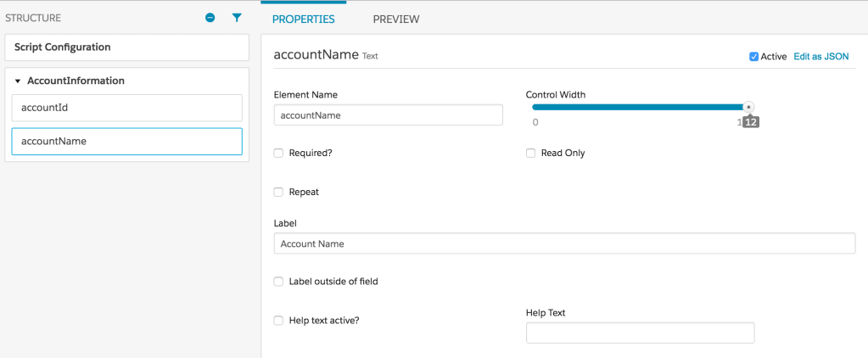Click the collapse-all minus icon in Structure
Screen dimensions: 868x358
coord(210,18)
